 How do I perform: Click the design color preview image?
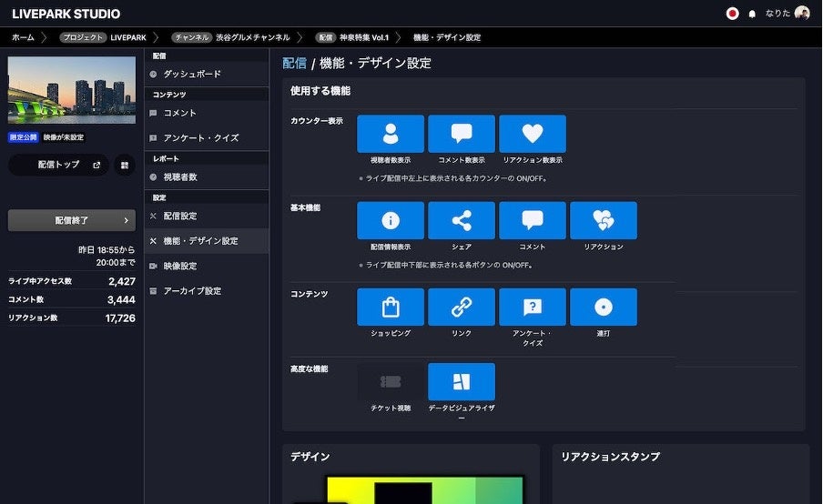(424, 489)
